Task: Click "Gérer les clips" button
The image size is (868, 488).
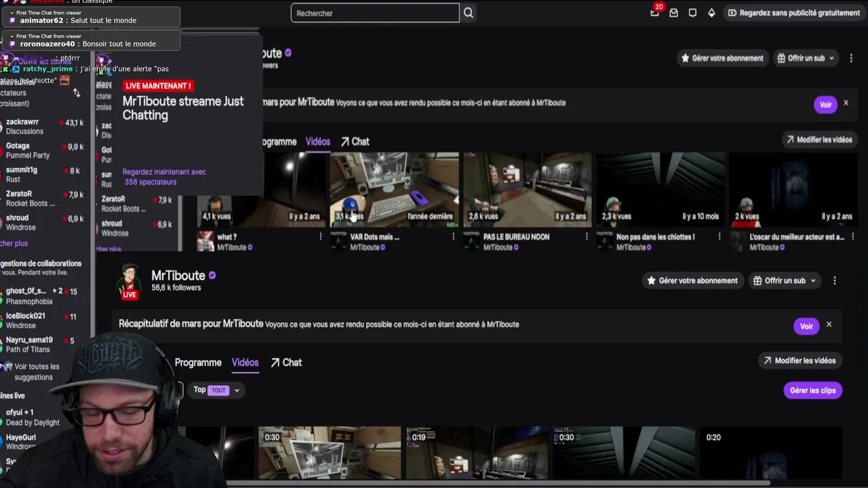Action: coord(812,390)
